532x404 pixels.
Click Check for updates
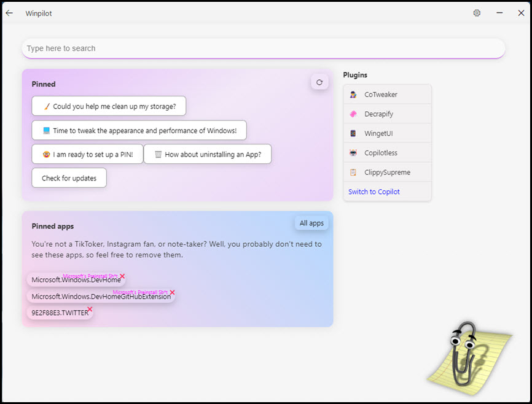69,178
